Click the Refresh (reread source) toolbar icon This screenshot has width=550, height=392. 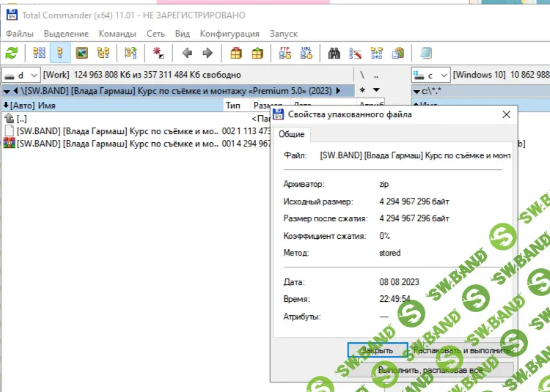(12, 53)
